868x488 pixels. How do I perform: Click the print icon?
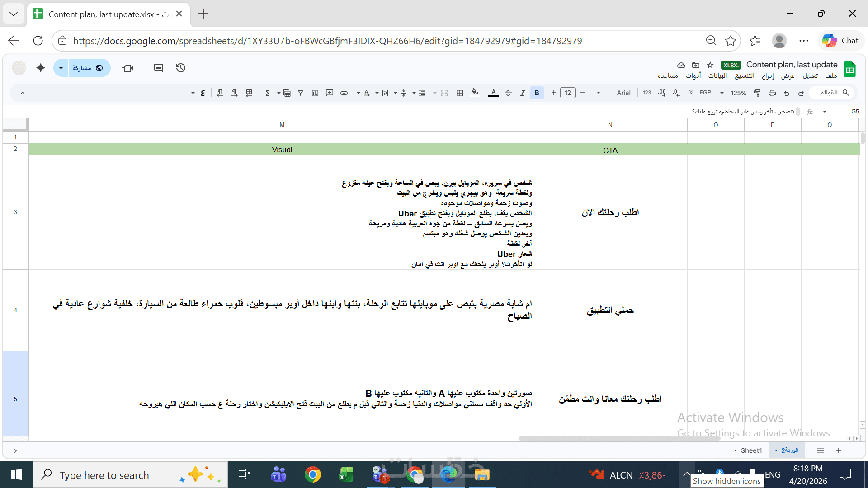[772, 93]
